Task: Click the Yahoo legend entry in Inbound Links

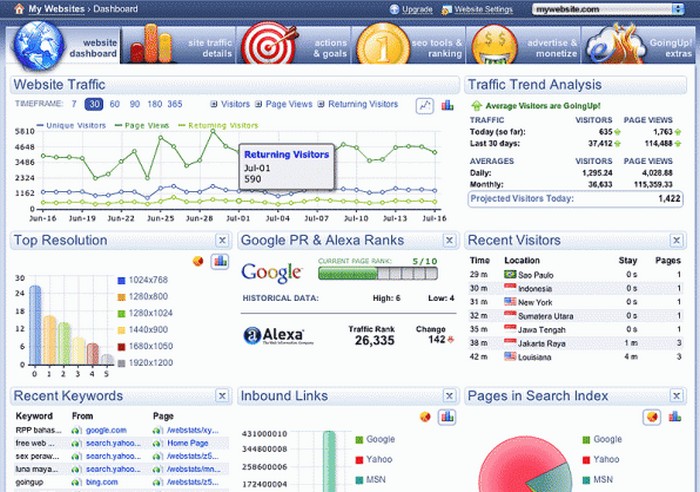Action: pos(374,459)
